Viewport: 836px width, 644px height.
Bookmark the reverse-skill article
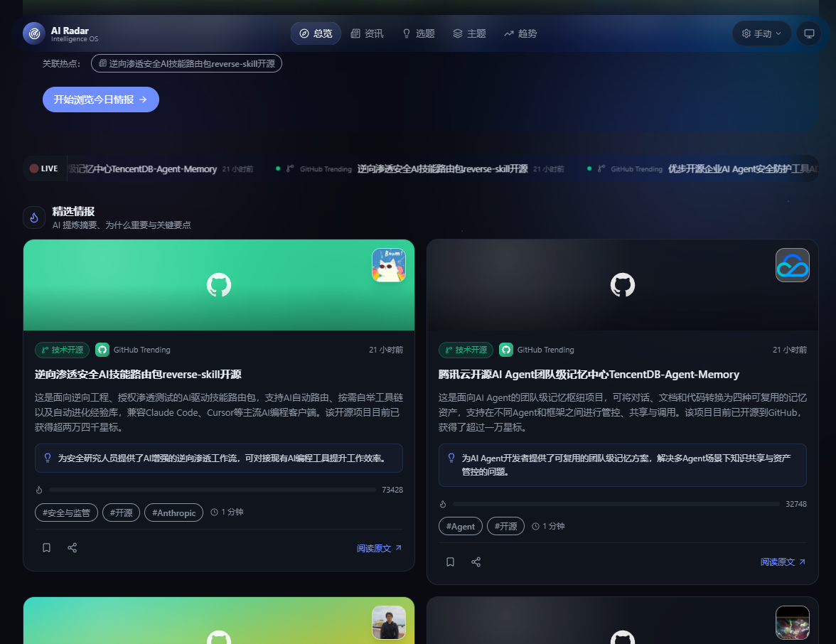point(46,547)
